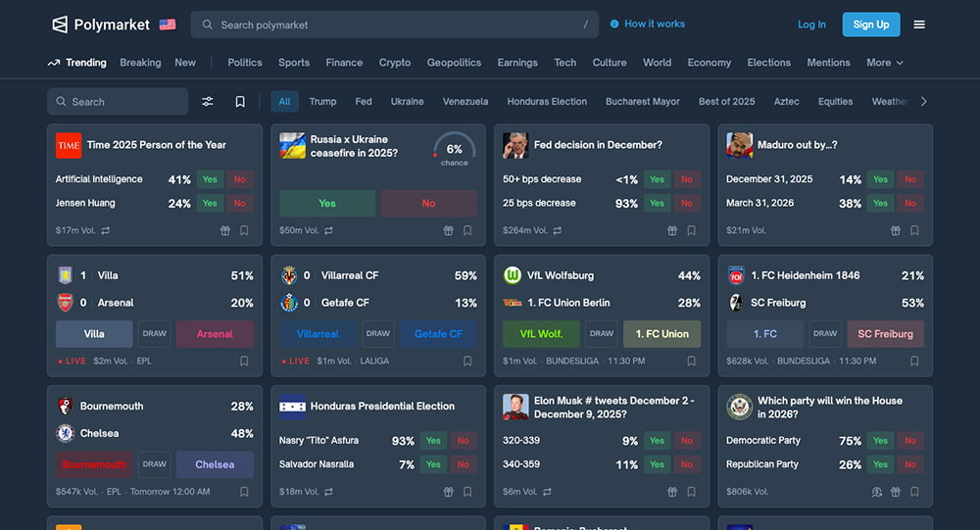The image size is (980, 530).
Task: Click the filter settings sliders icon
Action: [208, 101]
